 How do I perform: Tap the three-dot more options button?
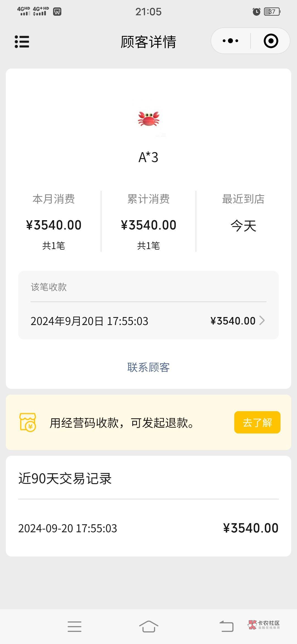(x=230, y=41)
